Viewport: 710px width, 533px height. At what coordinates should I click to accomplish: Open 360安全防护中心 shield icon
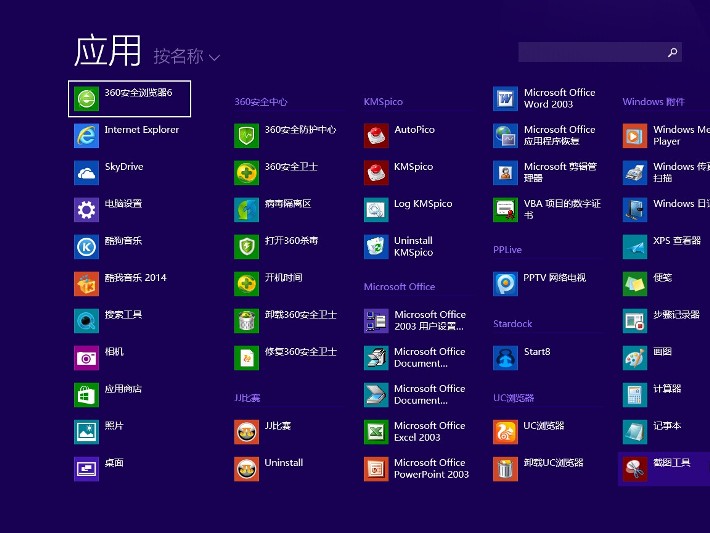(246, 135)
